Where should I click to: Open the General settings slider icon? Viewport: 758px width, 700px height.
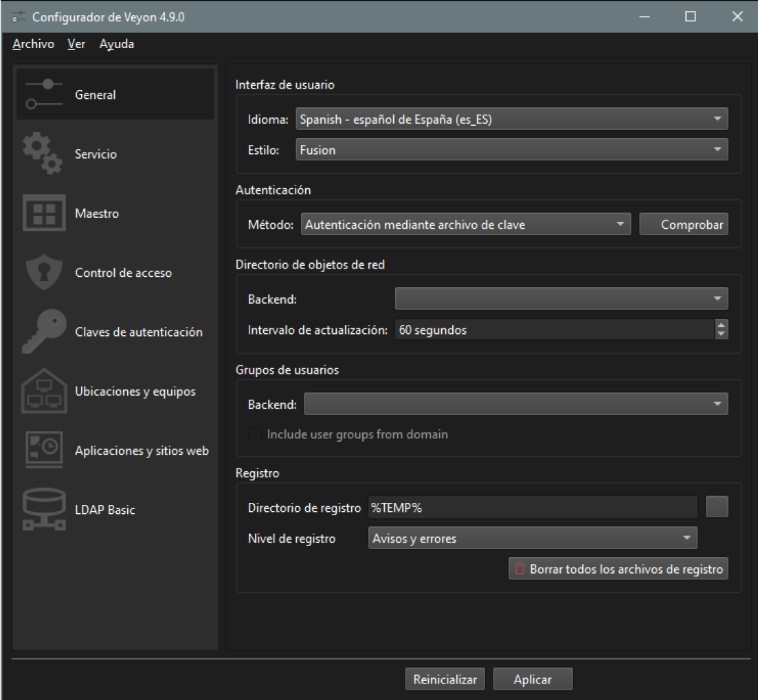point(44,94)
